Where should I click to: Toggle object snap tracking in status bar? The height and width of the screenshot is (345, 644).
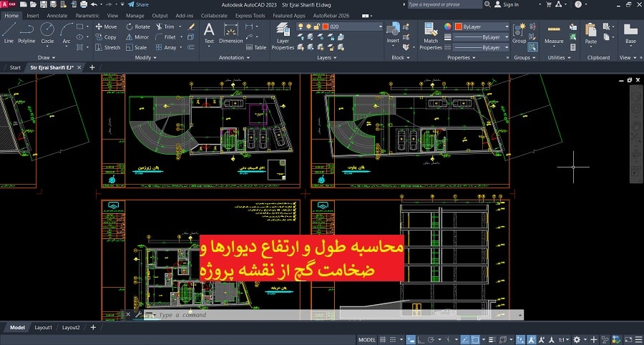465,340
